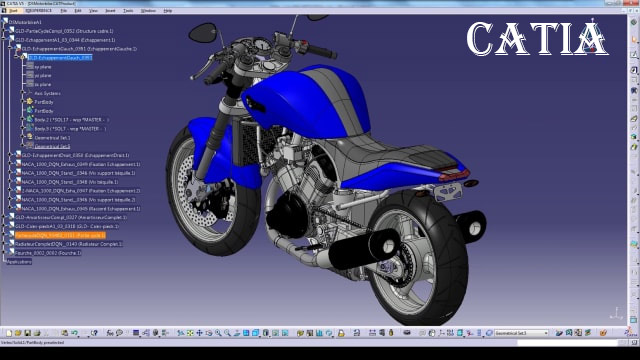This screenshot has width=640, height=360.
Task: Click the Swap Visible Space icon
Action: (x=285, y=333)
